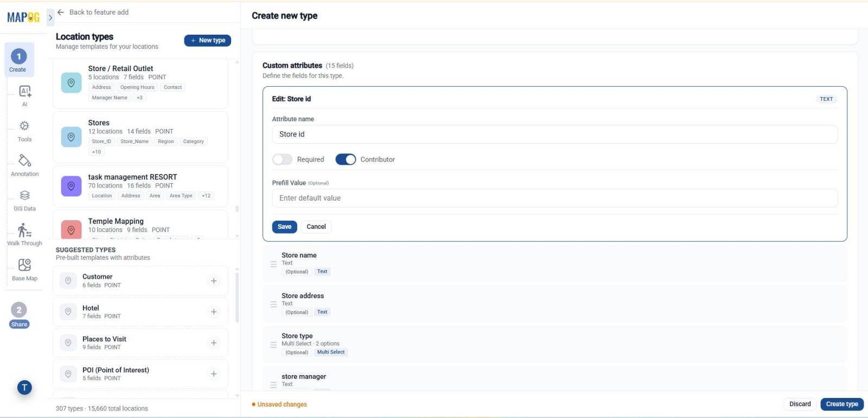The image size is (868, 418).
Task: Click the Create type button
Action: click(842, 404)
